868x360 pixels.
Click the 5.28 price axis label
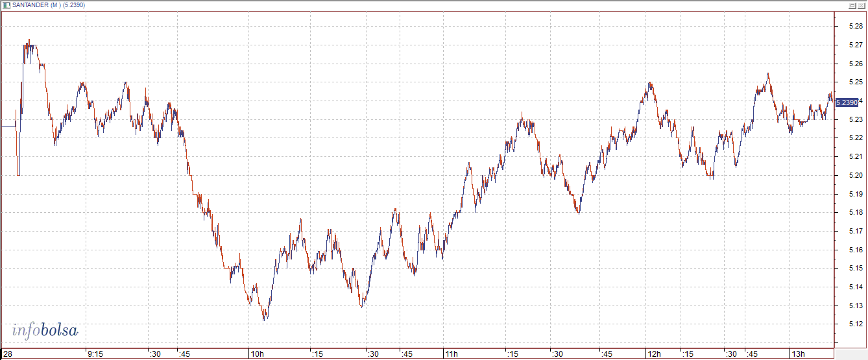(855, 27)
